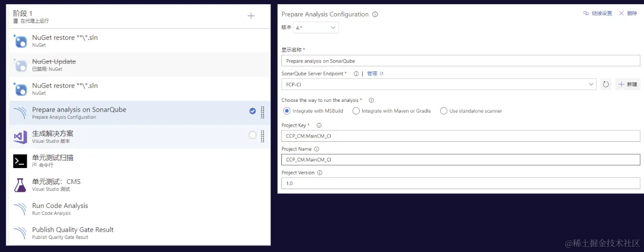The width and height of the screenshot is (644, 252).
Task: Click the Project Version field showing 1.0
Action: [461, 183]
